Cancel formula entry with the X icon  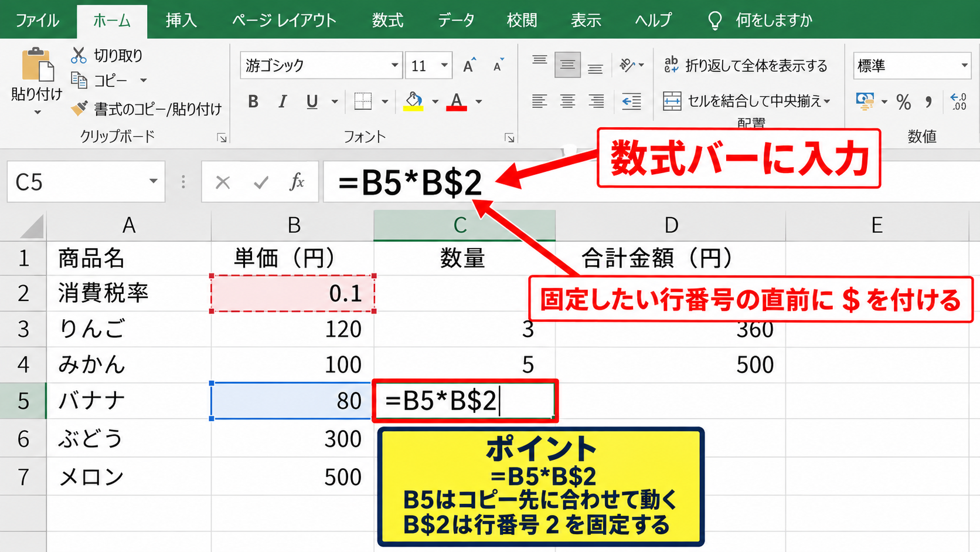click(x=223, y=182)
